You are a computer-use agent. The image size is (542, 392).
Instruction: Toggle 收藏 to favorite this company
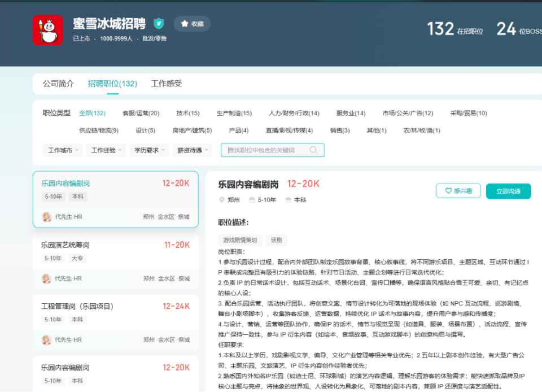point(192,24)
